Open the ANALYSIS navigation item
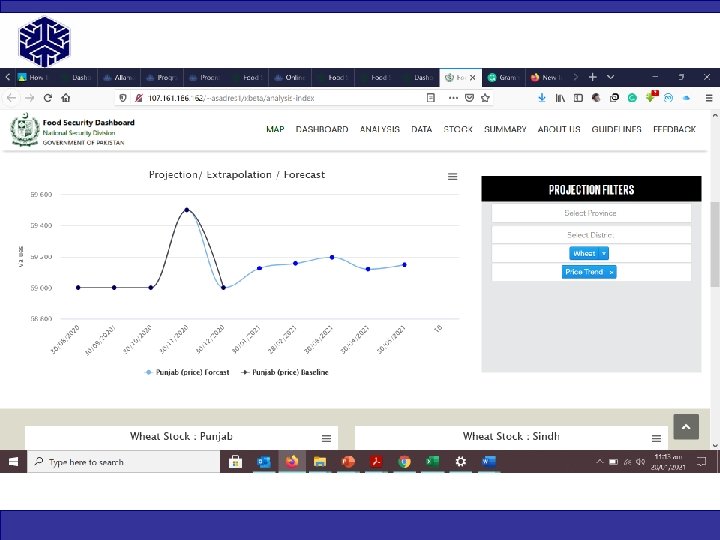Viewport: 720px width, 540px height. [380, 129]
